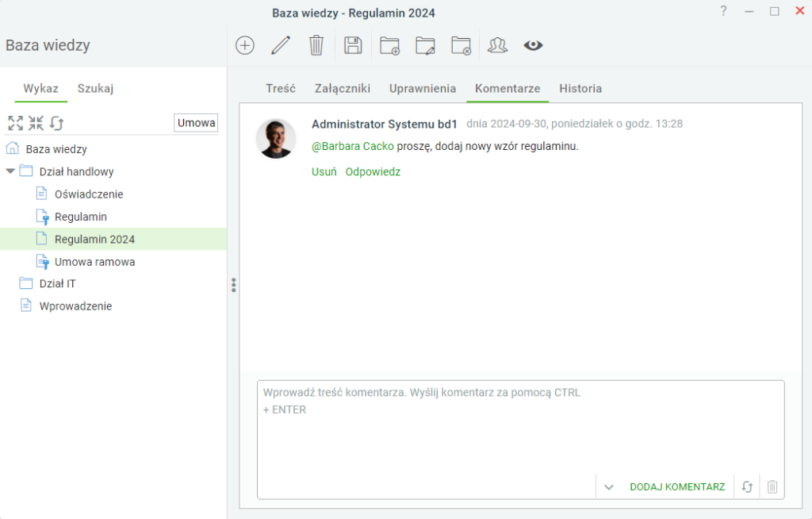Click the help question mark icon
The width and height of the screenshot is (812, 519).
[x=723, y=11]
